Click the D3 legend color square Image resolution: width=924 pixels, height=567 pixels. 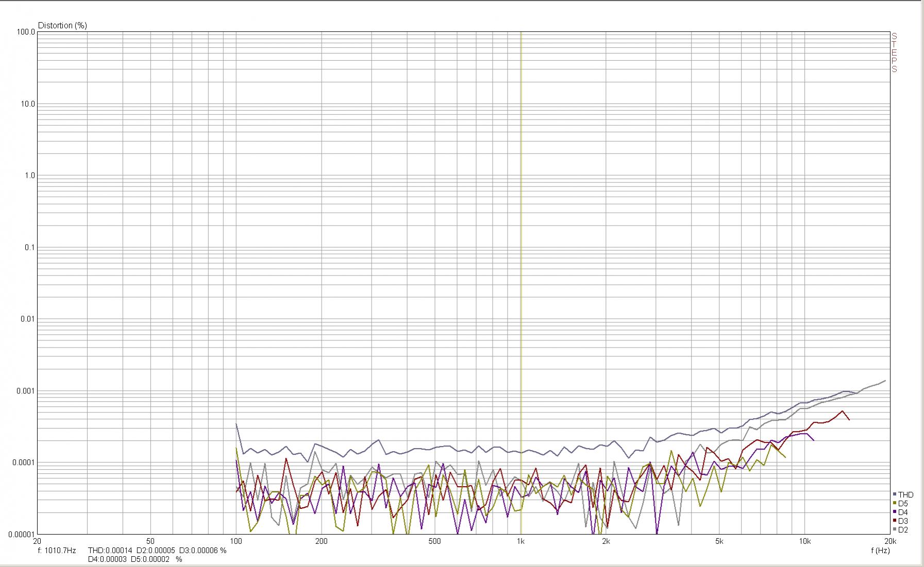click(x=895, y=521)
